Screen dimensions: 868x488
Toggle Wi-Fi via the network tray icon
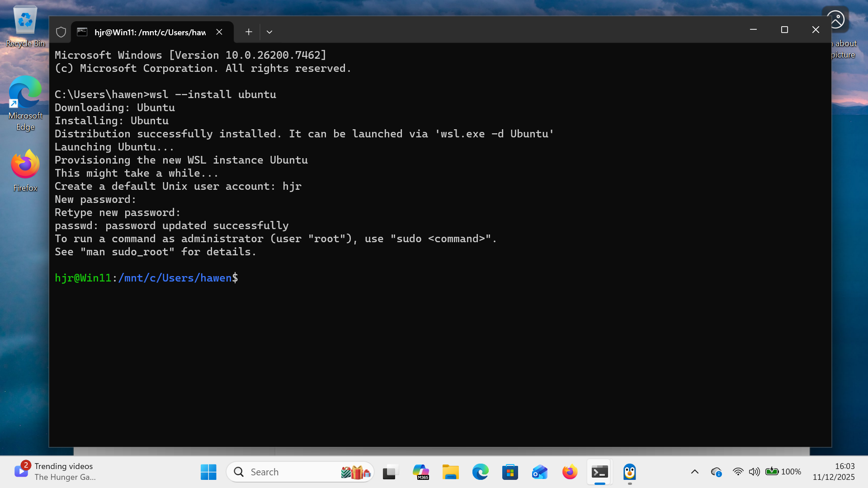[x=738, y=472]
